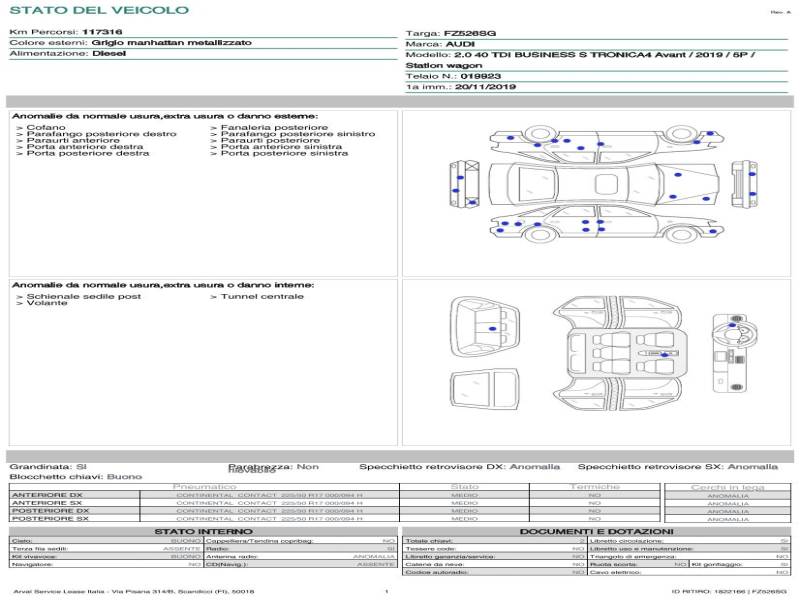This screenshot has width=800, height=600.
Task: Click the steering wheel dashboard diagram
Action: 735,353
